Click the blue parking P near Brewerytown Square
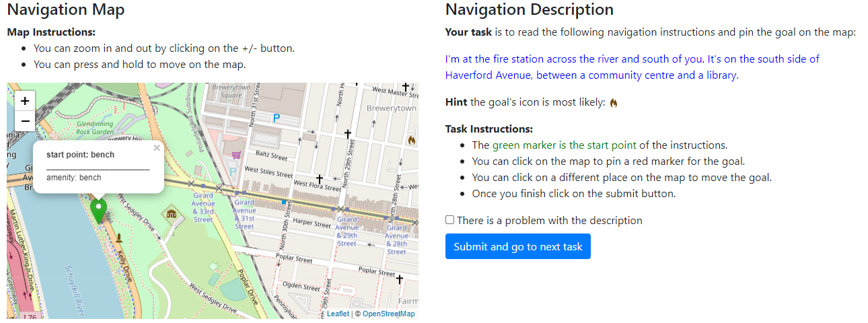The image size is (868, 323). tap(276, 118)
